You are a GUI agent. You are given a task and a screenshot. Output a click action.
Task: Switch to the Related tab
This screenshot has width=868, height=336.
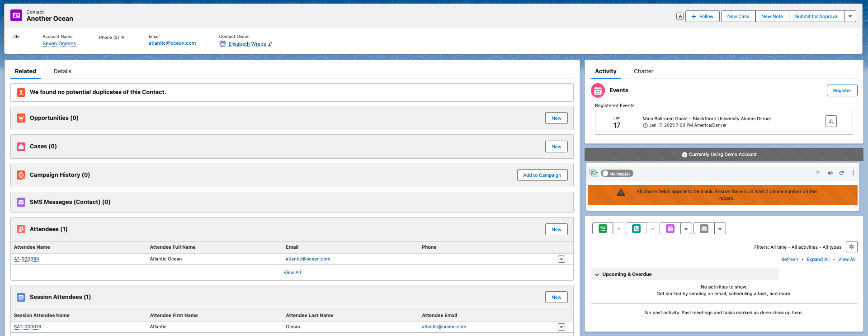tap(25, 71)
